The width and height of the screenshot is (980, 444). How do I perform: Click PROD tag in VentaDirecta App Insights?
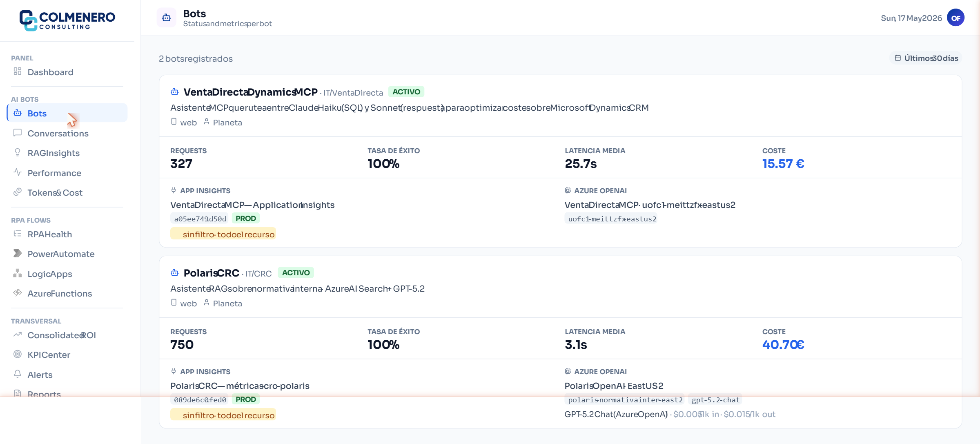(x=245, y=218)
